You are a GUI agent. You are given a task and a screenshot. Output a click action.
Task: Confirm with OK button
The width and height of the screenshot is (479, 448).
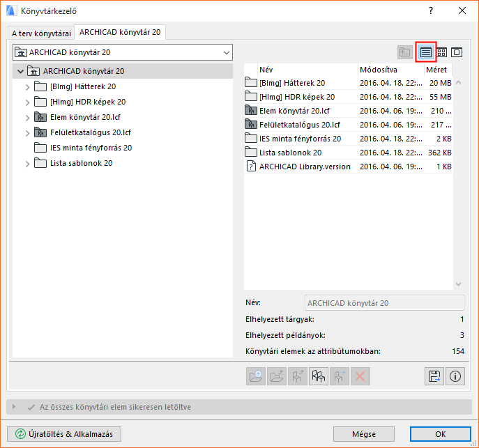tap(440, 434)
